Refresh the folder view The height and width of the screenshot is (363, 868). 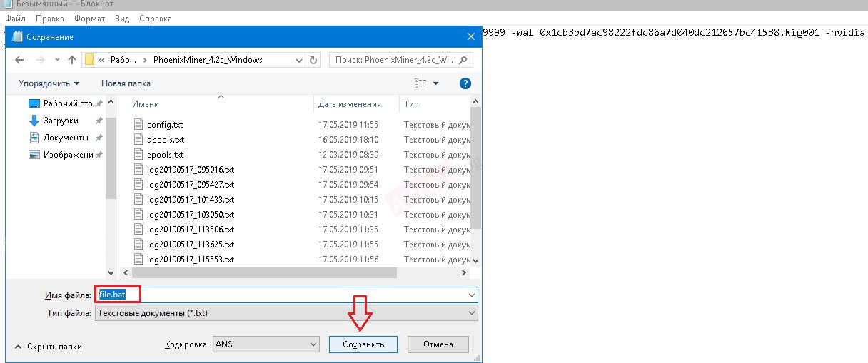313,61
